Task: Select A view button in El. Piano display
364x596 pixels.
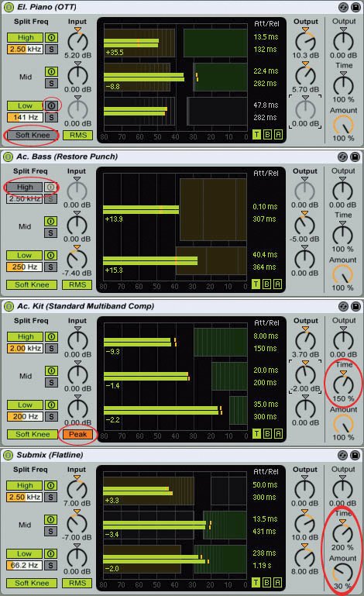Action: coord(278,135)
